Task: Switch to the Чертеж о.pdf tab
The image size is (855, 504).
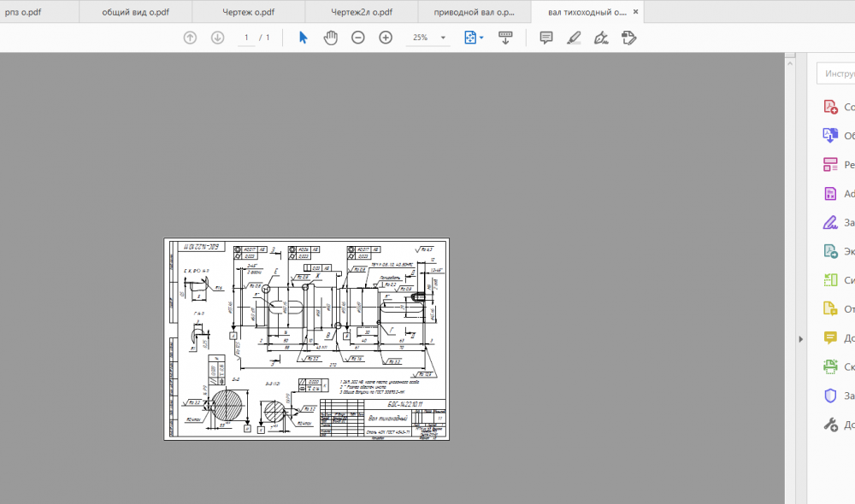Action: [x=248, y=12]
